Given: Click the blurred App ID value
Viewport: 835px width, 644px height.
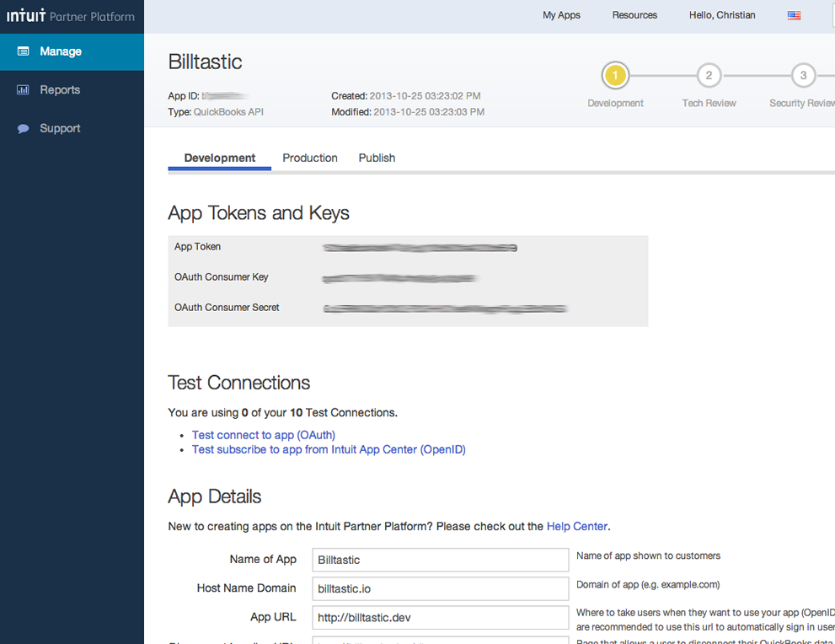Looking at the screenshot, I should pyautogui.click(x=225, y=96).
